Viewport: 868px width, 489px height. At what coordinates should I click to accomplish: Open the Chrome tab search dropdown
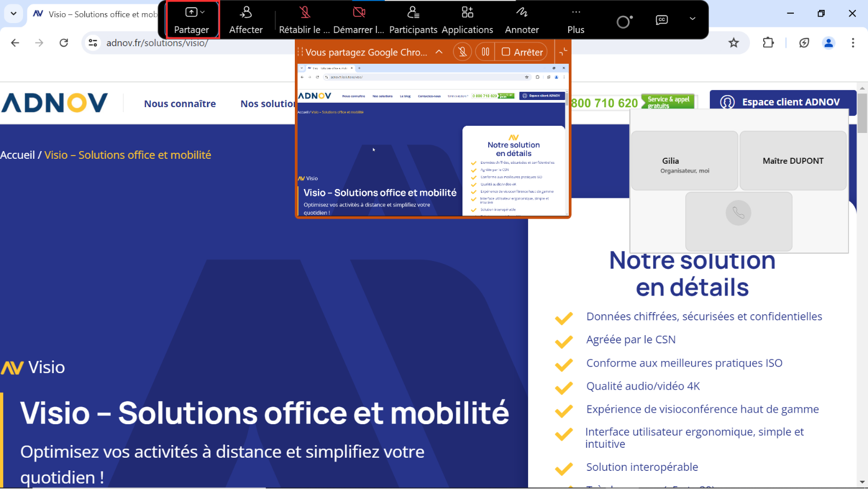pyautogui.click(x=14, y=13)
